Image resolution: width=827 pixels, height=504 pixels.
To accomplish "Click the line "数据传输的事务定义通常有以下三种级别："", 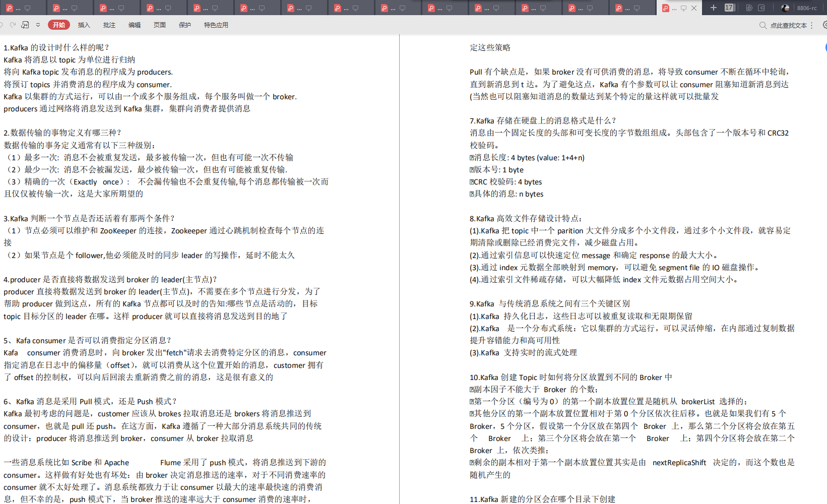I will pos(80,145).
